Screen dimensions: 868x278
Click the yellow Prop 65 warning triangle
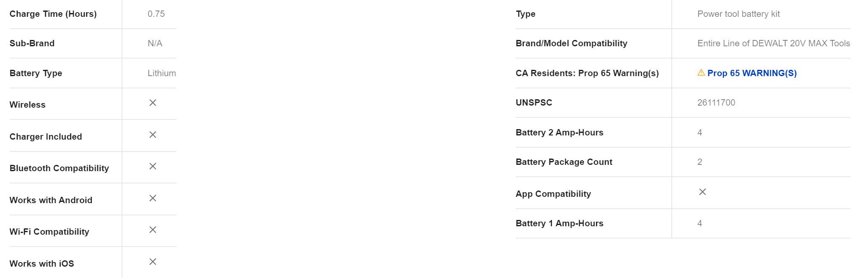point(701,73)
